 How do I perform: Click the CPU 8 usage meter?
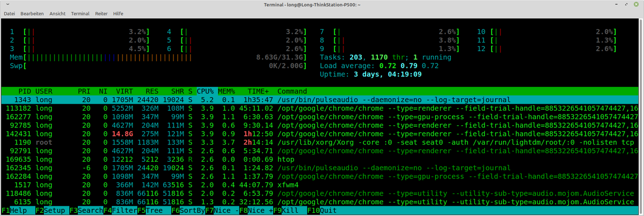click(390, 40)
